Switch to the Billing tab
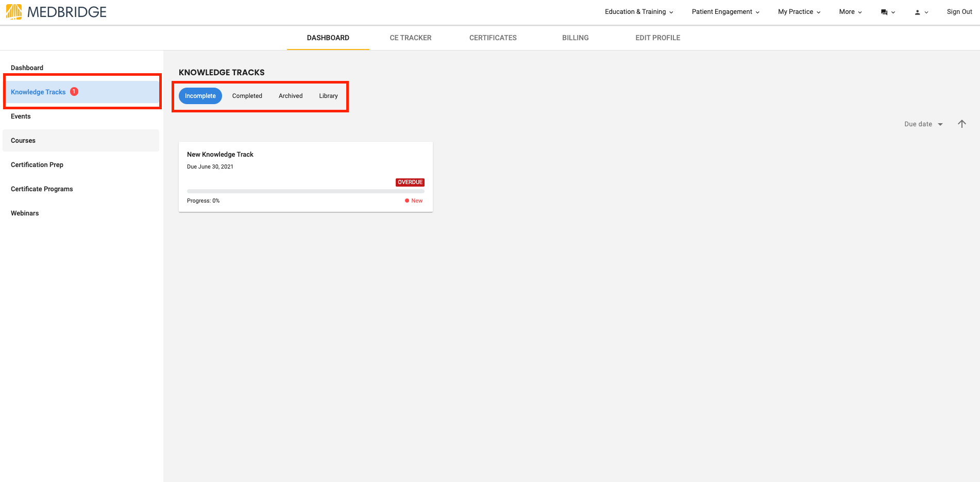The width and height of the screenshot is (980, 482). tap(576, 38)
